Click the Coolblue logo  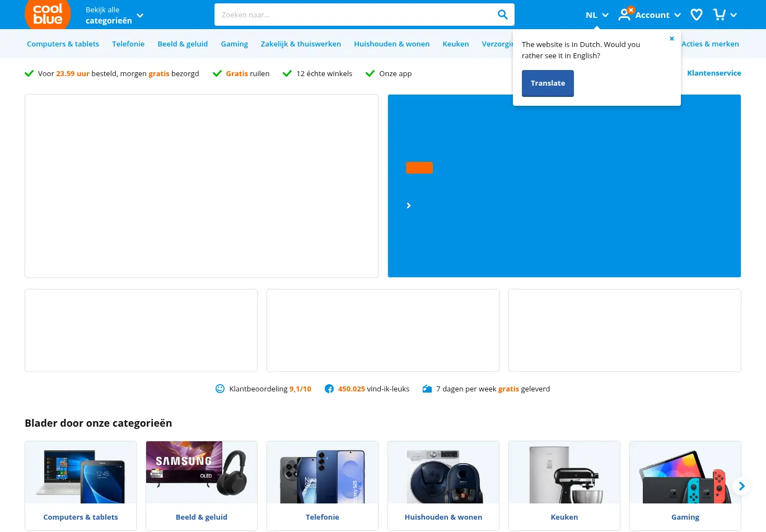point(48,14)
